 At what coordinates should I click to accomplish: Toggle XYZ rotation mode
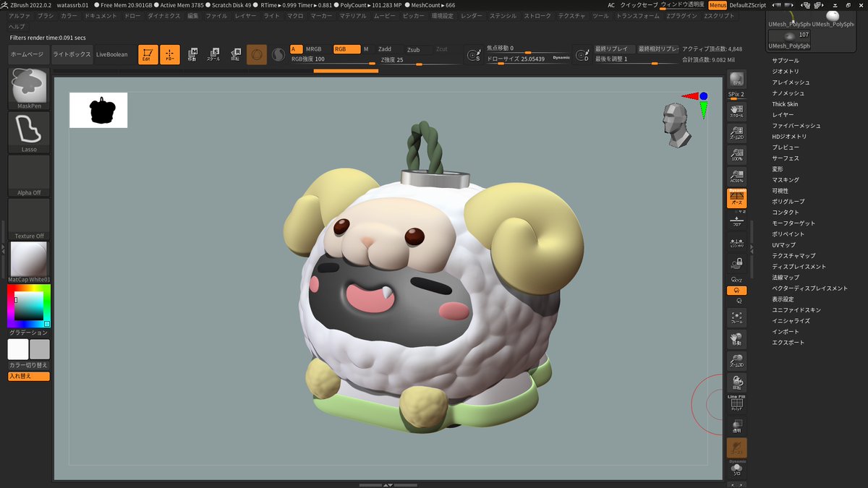pyautogui.click(x=737, y=280)
